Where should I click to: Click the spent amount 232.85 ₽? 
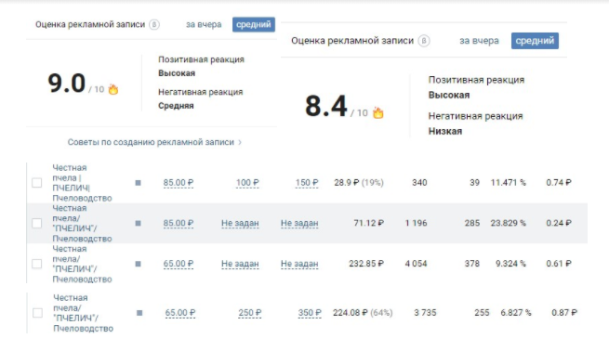366,264
